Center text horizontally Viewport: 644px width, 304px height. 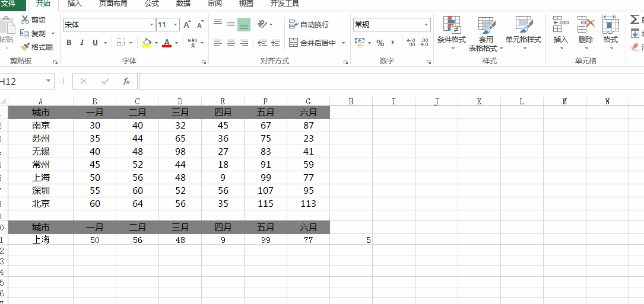pyautogui.click(x=231, y=43)
